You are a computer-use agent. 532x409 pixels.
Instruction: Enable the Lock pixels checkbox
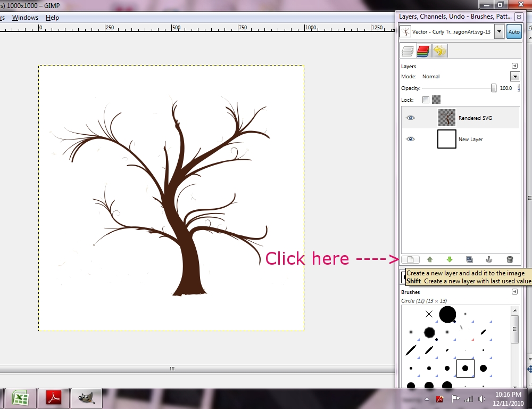click(426, 100)
